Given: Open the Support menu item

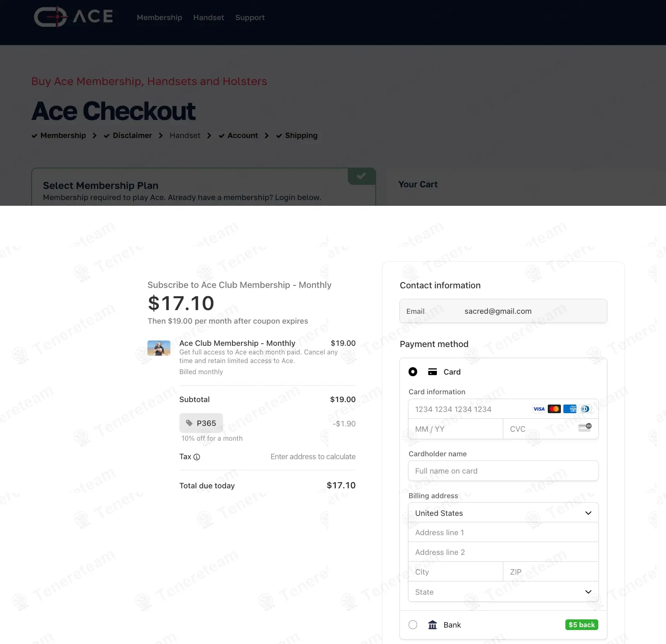Looking at the screenshot, I should tap(250, 18).
